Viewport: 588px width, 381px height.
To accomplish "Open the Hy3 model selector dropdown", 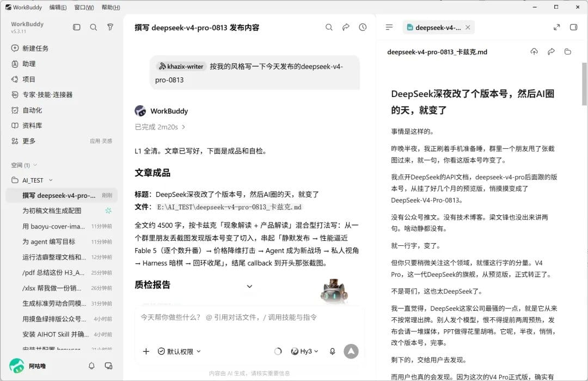I will [304, 352].
